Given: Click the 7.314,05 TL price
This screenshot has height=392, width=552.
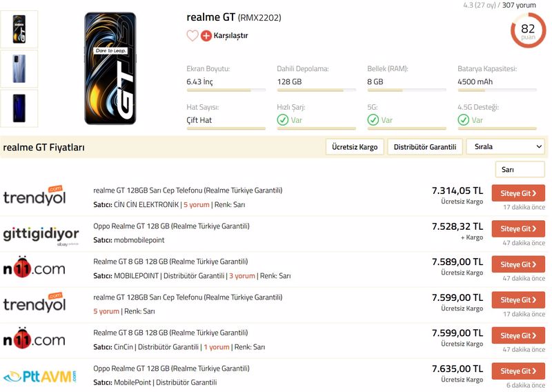Looking at the screenshot, I should pyautogui.click(x=457, y=190).
